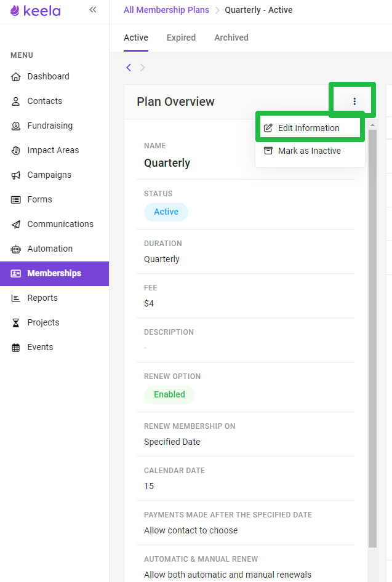Click the fee value $4
This screenshot has width=392, height=582.
(149, 304)
